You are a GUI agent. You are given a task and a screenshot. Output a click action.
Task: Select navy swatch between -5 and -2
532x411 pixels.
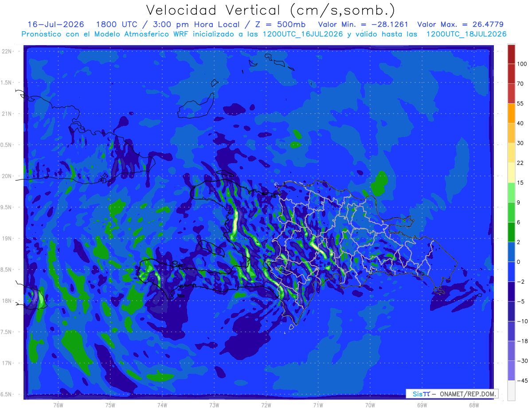511,291
